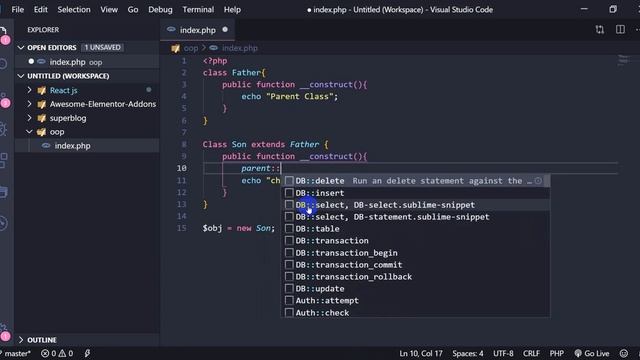Open the Edit menu

[x=40, y=9]
